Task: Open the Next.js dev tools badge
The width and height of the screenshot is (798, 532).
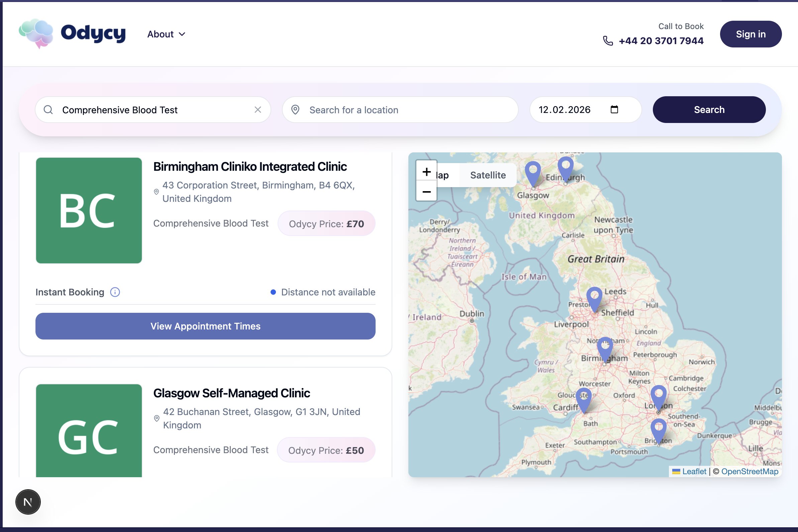Action: point(28,502)
